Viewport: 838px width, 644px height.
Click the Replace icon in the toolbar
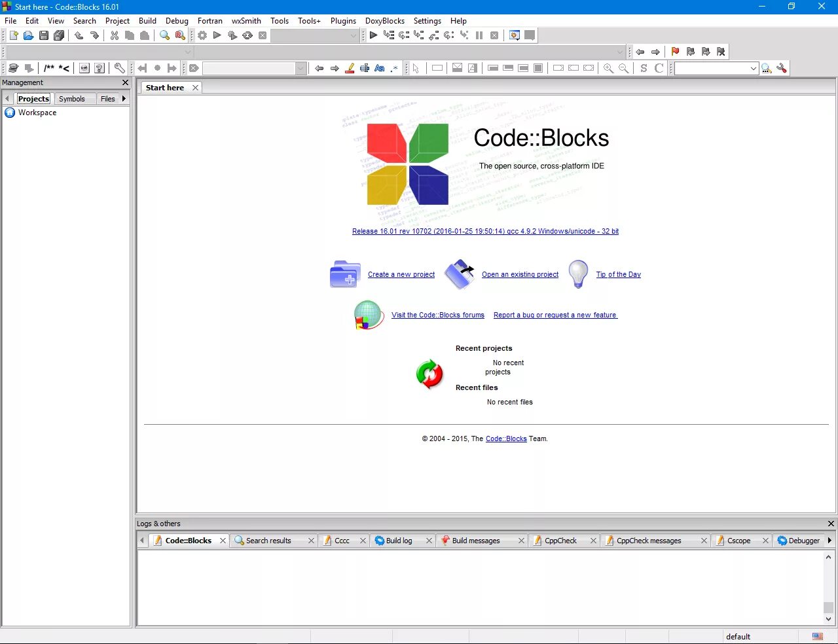point(180,35)
